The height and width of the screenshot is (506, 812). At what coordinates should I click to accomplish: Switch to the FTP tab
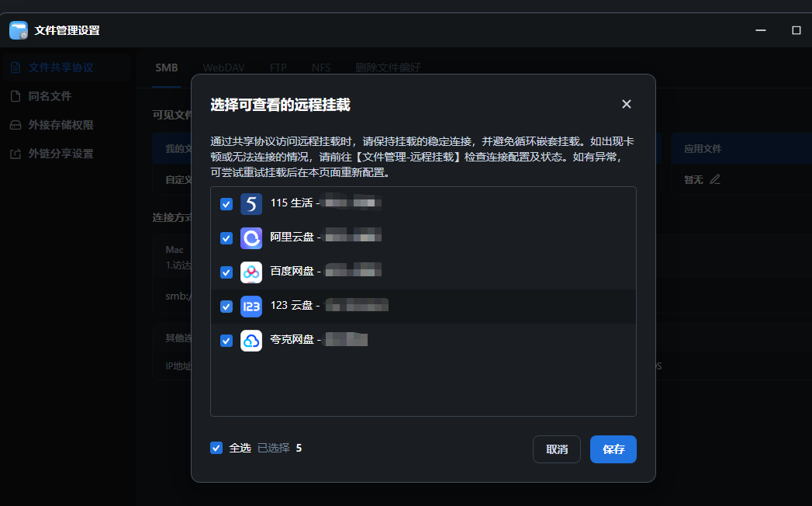[x=278, y=68]
